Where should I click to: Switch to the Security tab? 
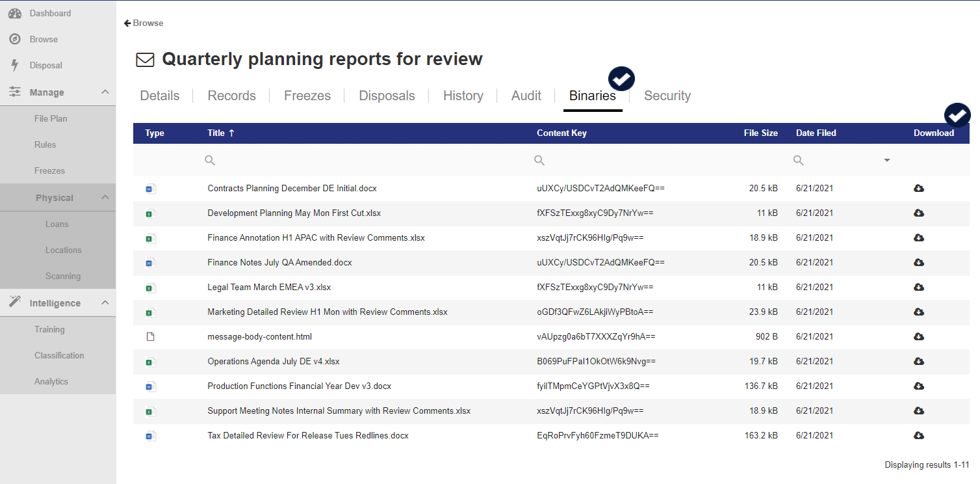point(667,96)
